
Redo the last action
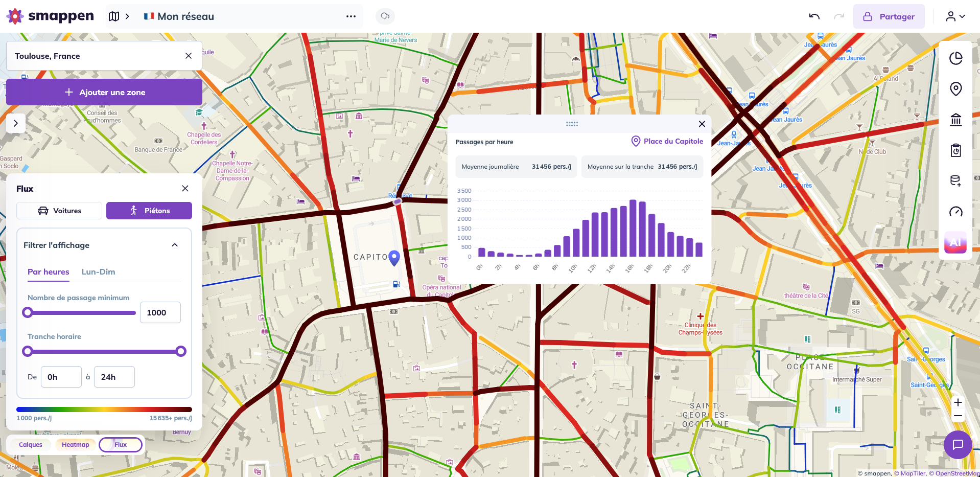pos(839,16)
